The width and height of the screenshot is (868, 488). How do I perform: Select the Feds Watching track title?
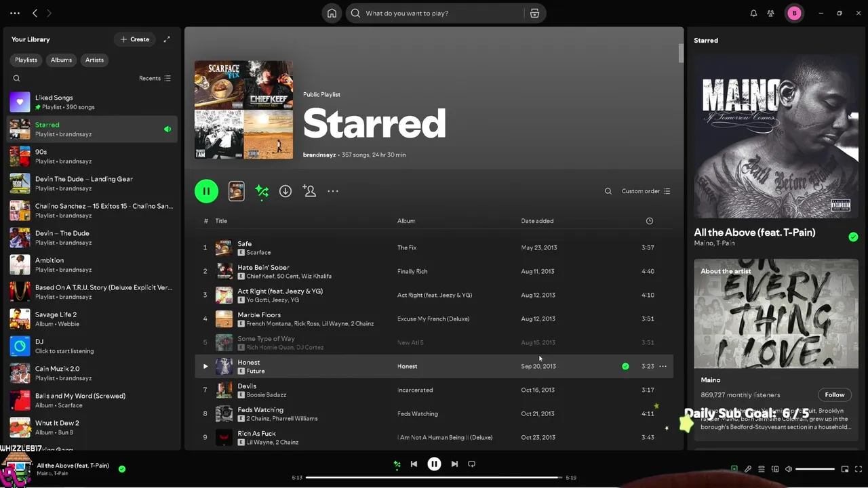point(260,409)
